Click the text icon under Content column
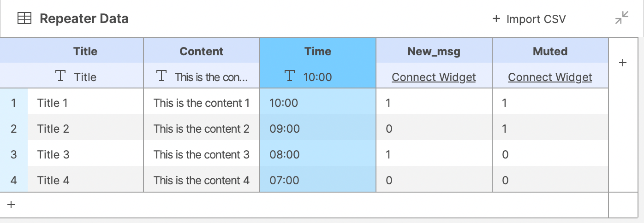Screen dimensions: 644x223 (161, 76)
